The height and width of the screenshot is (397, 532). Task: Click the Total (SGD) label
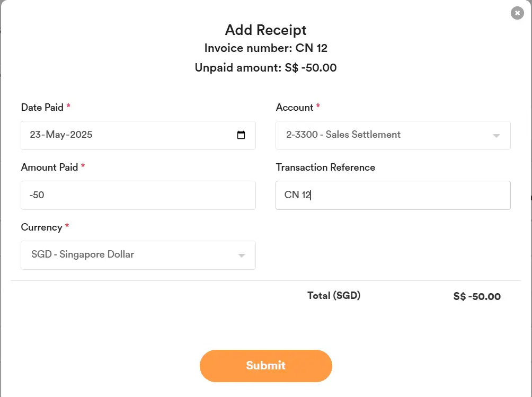(x=334, y=295)
